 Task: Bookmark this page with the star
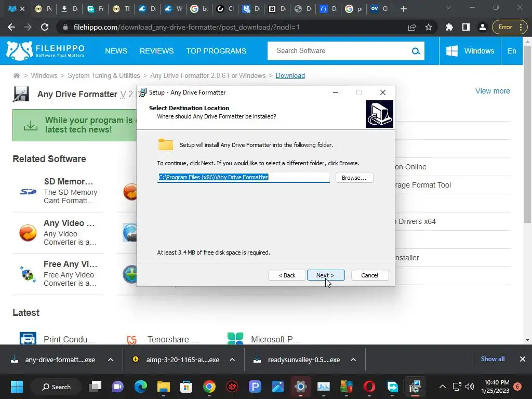pyautogui.click(x=429, y=27)
